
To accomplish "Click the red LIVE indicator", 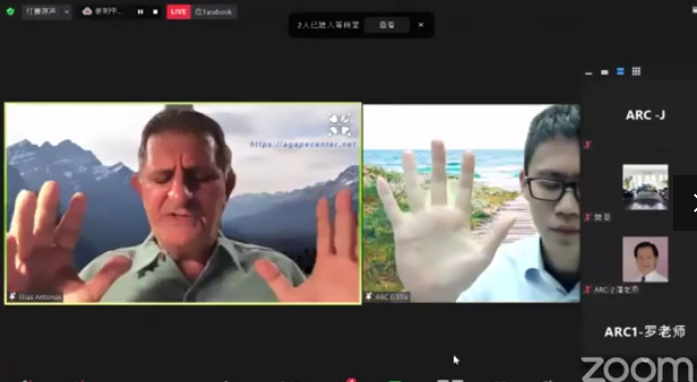I will 178,12.
